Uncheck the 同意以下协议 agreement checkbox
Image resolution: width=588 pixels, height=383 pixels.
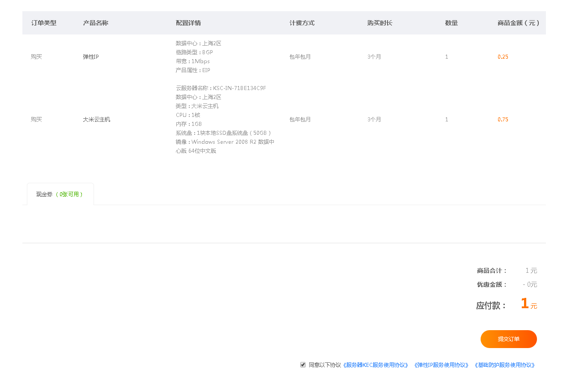click(x=303, y=365)
